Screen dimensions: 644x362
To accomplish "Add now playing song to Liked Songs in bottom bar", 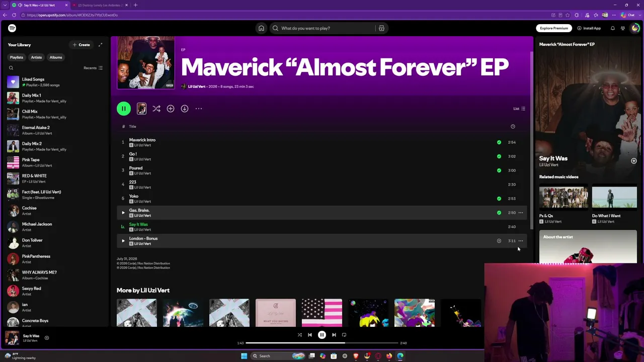I will point(47,338).
